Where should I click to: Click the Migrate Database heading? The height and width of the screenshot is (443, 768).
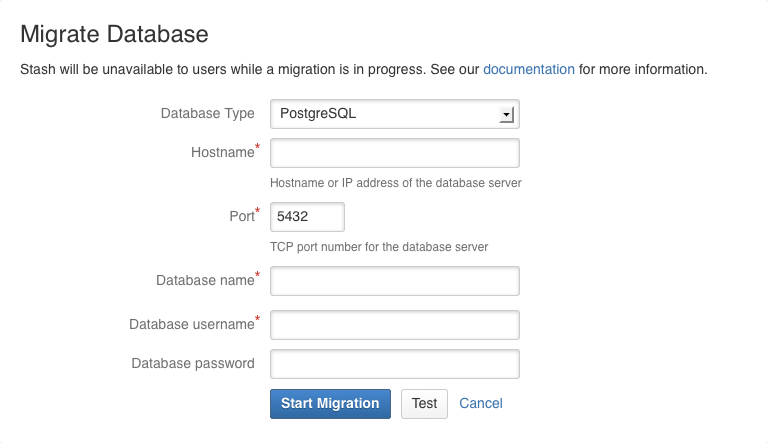tap(114, 34)
